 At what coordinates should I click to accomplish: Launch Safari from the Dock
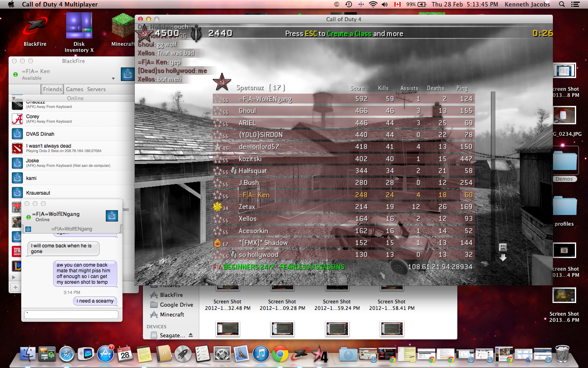tap(67, 354)
